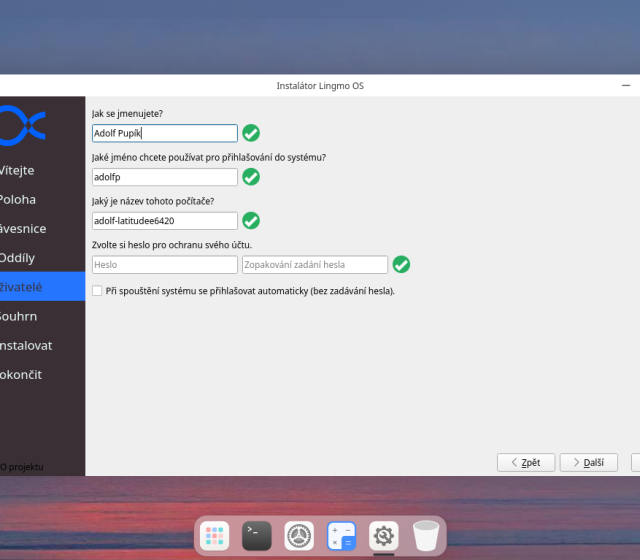Click the Lingmo OS logo in sidebar
The height and width of the screenshot is (560, 640).
click(22, 124)
